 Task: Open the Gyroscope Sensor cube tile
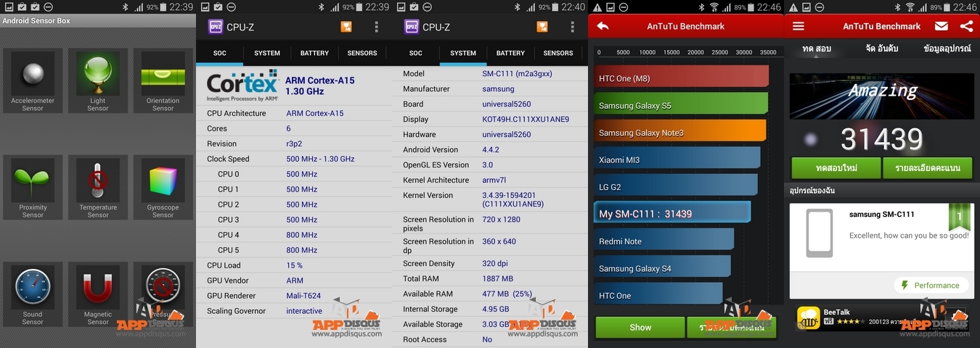163,188
